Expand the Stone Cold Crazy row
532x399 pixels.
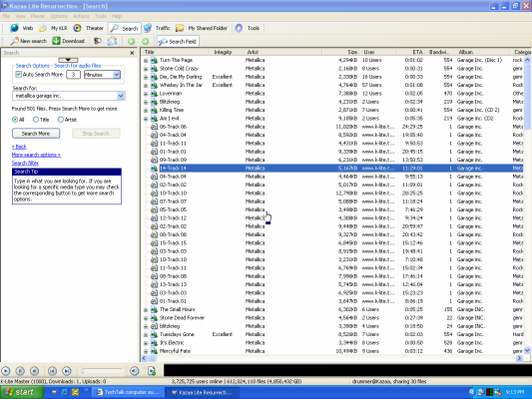pyautogui.click(x=146, y=69)
